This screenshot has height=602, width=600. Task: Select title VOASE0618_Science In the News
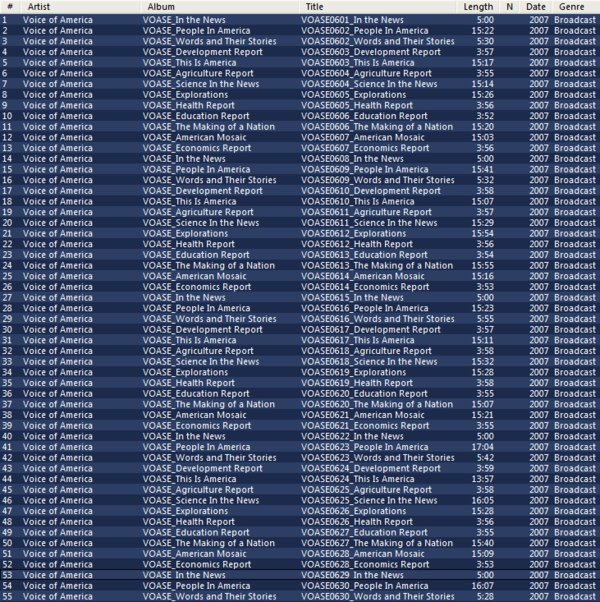[x=369, y=362]
